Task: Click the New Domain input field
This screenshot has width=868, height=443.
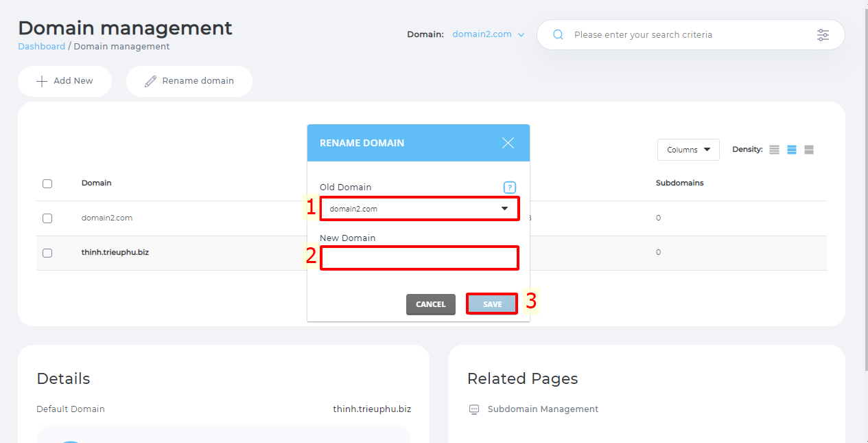Action: pyautogui.click(x=419, y=258)
